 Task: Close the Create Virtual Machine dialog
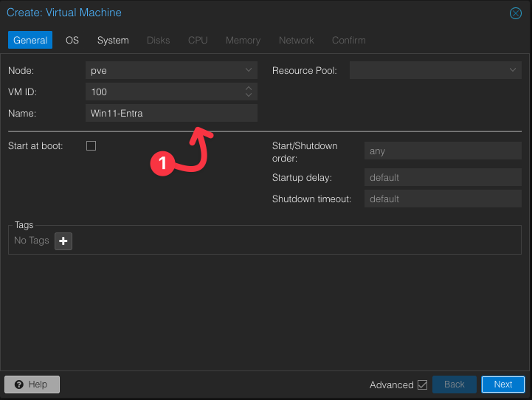point(516,13)
